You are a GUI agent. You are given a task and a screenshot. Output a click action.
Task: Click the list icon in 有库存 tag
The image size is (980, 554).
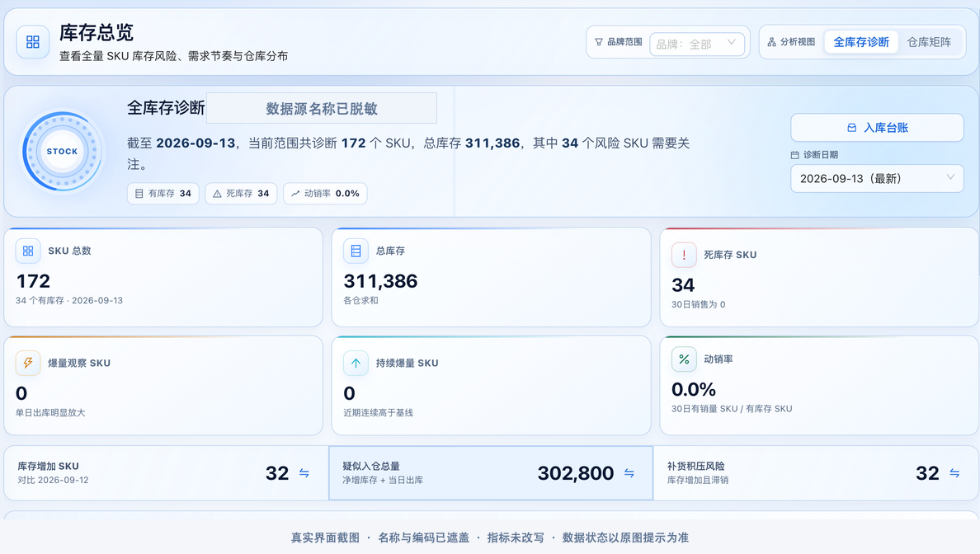coord(139,194)
